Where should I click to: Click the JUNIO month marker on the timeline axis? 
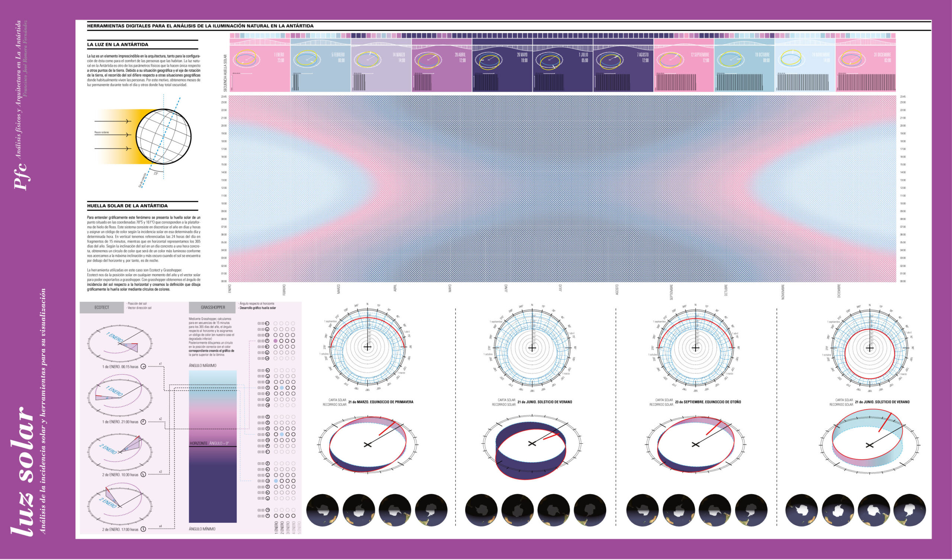click(506, 288)
